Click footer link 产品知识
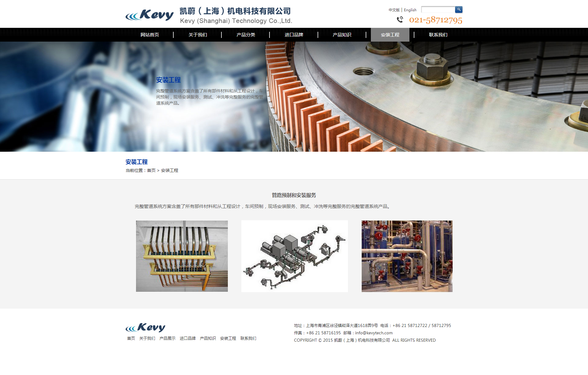This screenshot has width=588, height=375. [x=208, y=338]
